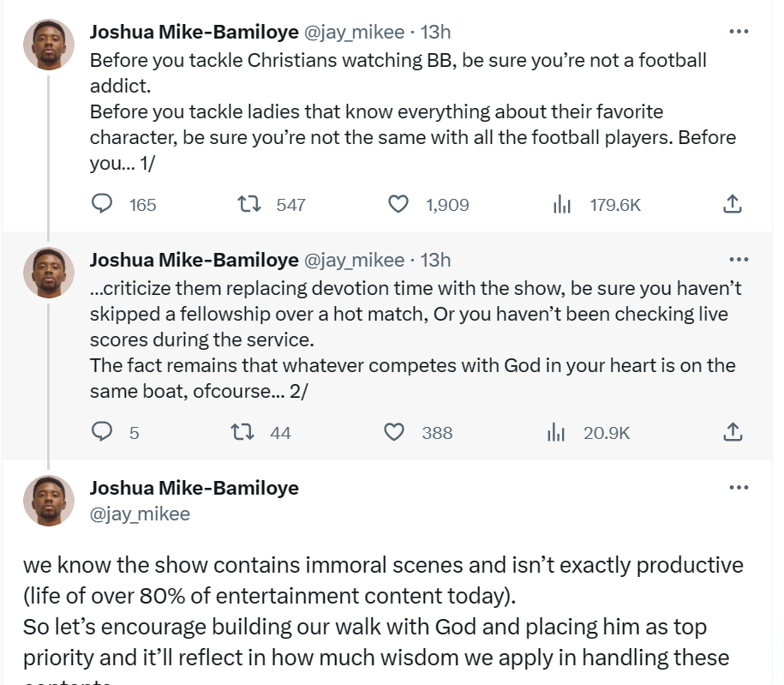Open Joshua Mike-Bamiloye's avatar on first tweet
Screen dimensions: 784x685
(x=48, y=45)
